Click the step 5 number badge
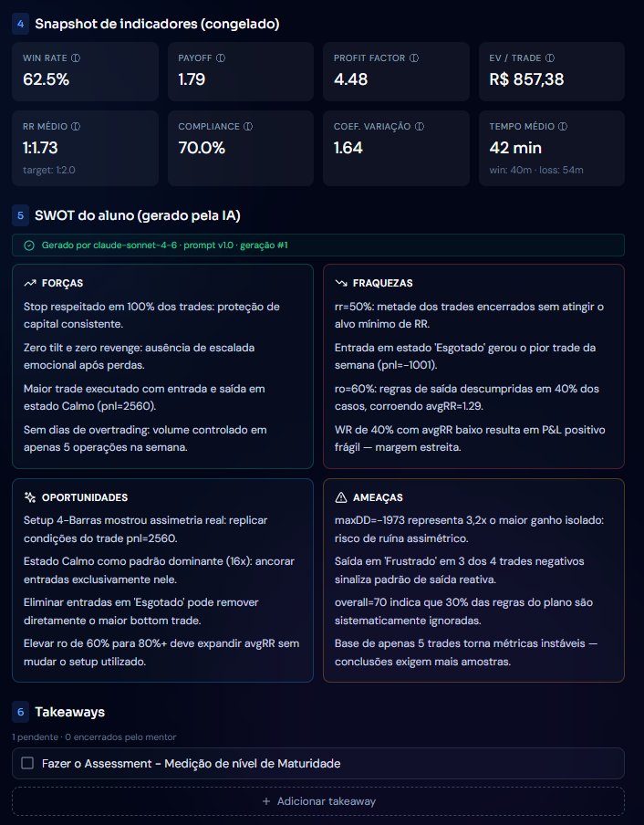Image resolution: width=644 pixels, height=825 pixels. point(20,215)
